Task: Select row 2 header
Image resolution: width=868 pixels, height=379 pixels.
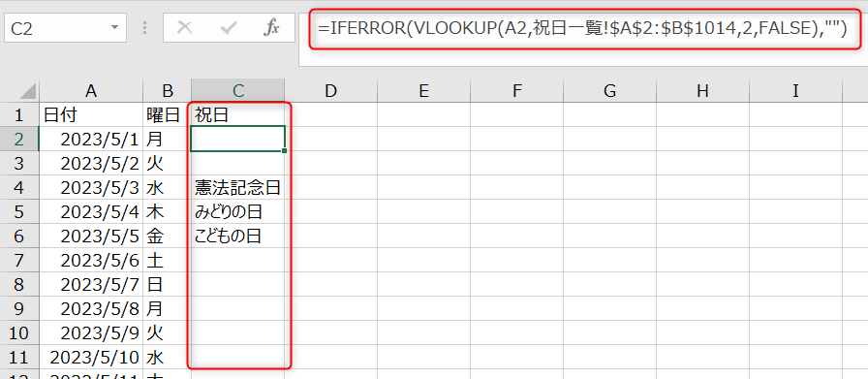Action: (x=19, y=139)
